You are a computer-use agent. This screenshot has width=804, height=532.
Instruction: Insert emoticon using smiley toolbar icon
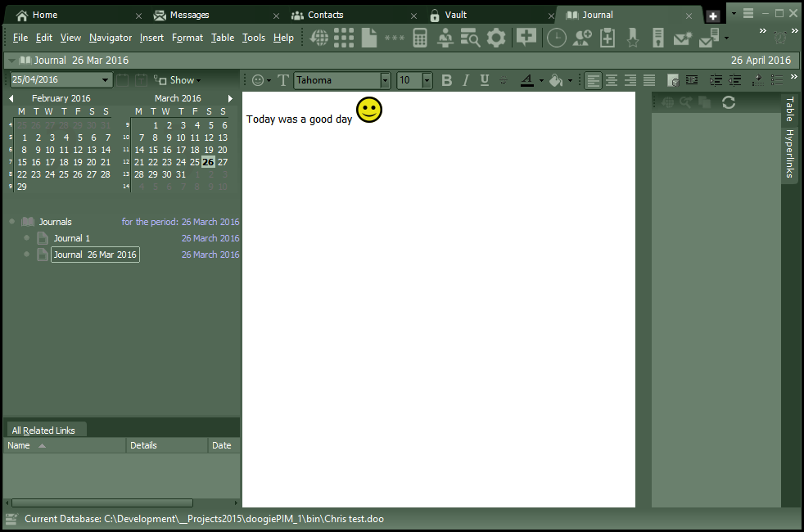coord(258,80)
